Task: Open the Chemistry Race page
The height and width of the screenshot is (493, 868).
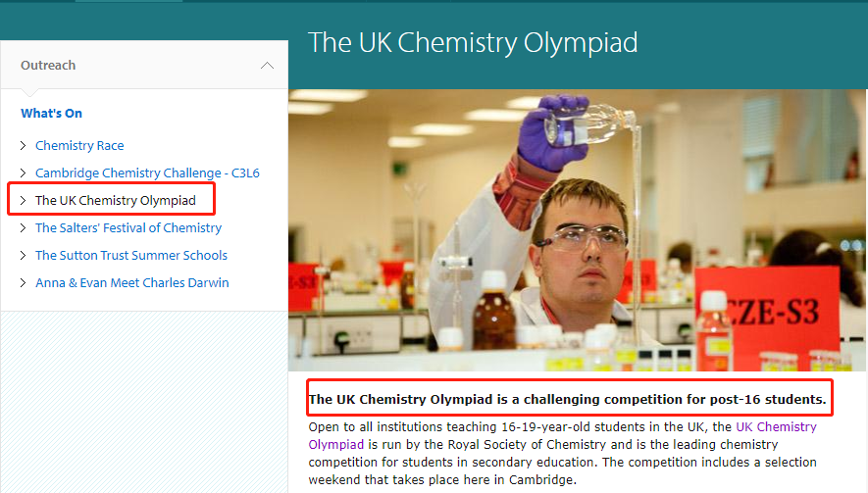Action: [x=79, y=146]
